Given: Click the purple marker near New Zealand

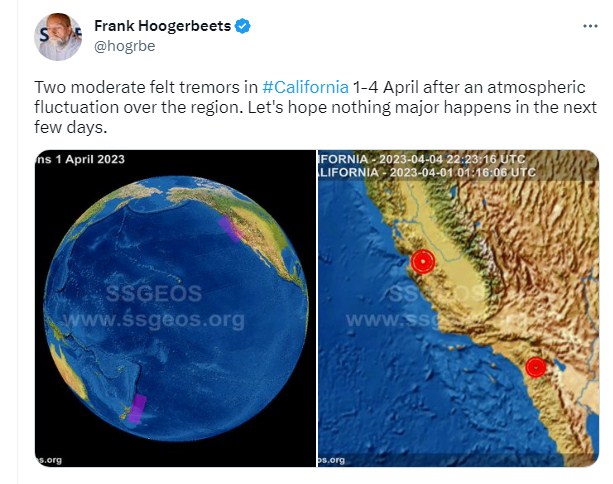Looking at the screenshot, I should tap(136, 410).
